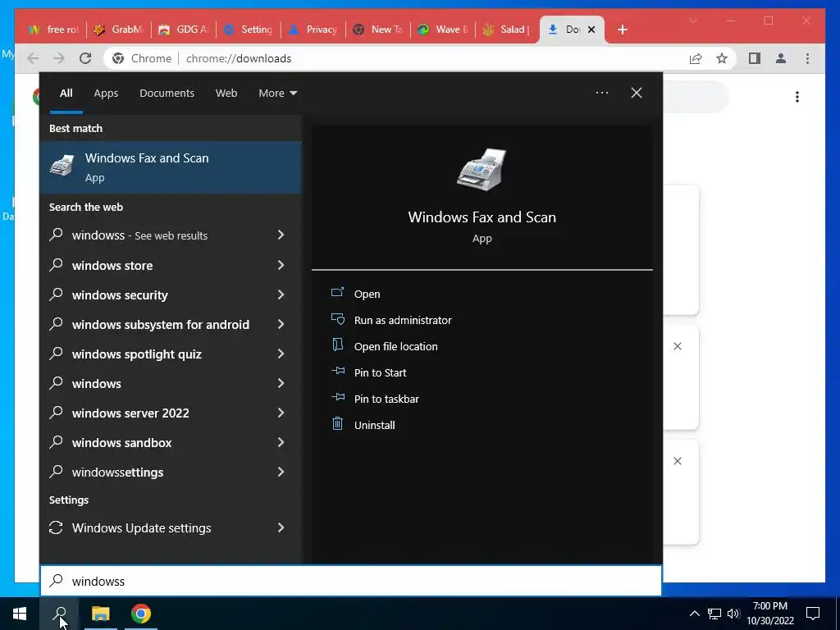The image size is (840, 630).
Task: Click the volume speaker tray icon
Action: pyautogui.click(x=733, y=614)
